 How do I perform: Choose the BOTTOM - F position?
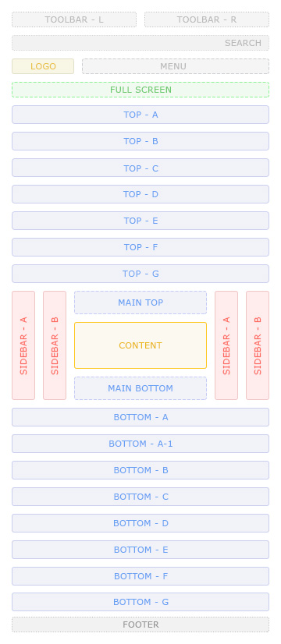pos(140,576)
